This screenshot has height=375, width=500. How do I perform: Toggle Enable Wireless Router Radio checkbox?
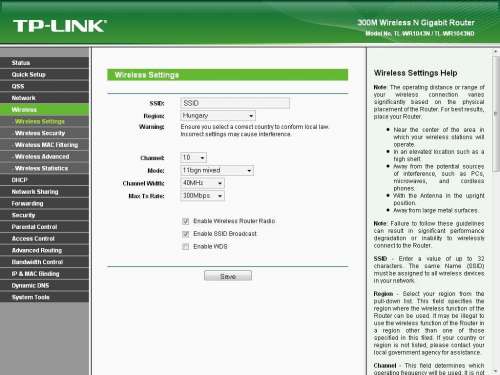click(186, 221)
